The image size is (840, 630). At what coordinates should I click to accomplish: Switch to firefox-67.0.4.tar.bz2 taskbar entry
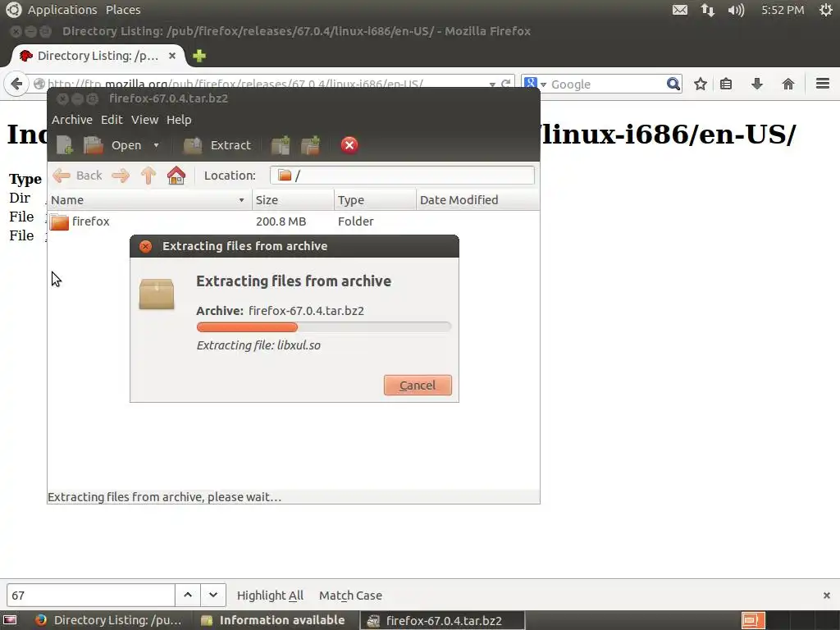point(442,620)
